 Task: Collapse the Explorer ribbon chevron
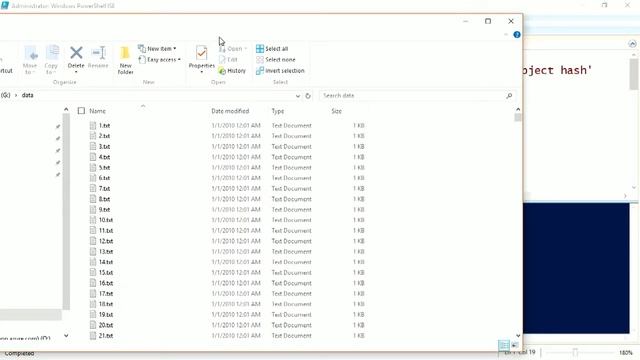tap(506, 35)
